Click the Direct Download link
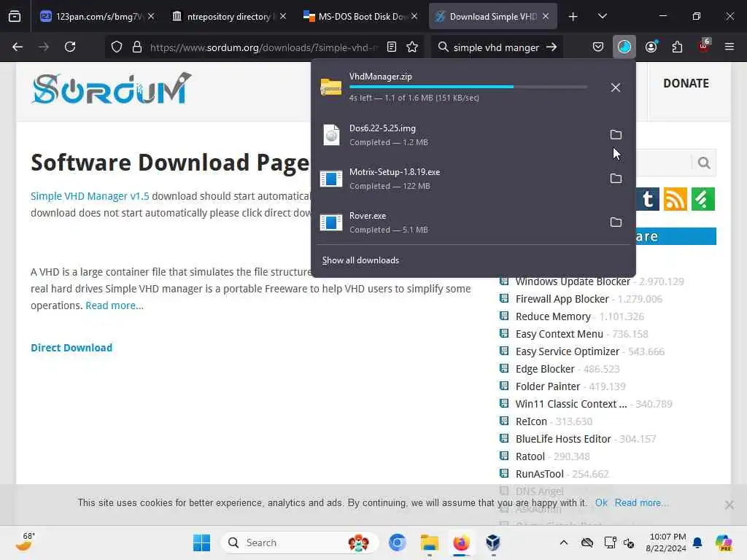 tap(71, 348)
